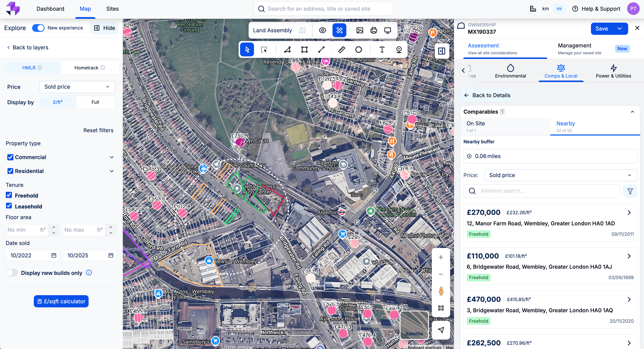Open the Sites menu item
Viewport: 644px width, 349px height.
coord(112,9)
